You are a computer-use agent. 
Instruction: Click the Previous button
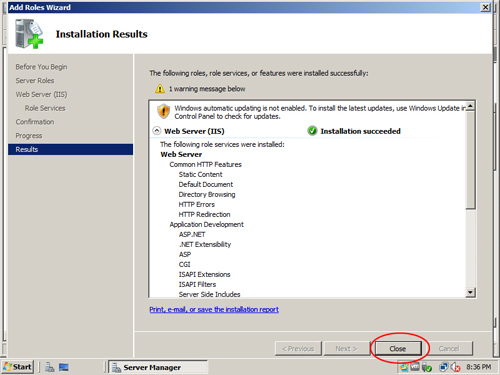(298, 349)
